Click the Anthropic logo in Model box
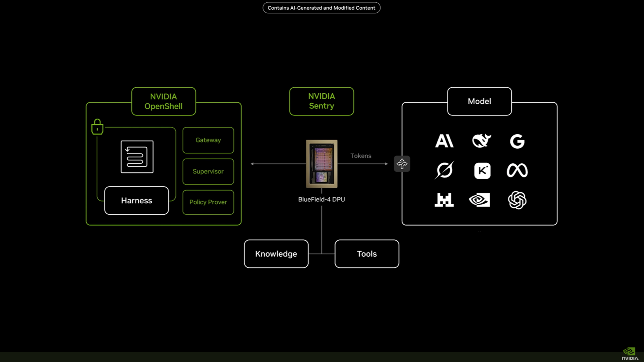644x362 pixels. [444, 141]
